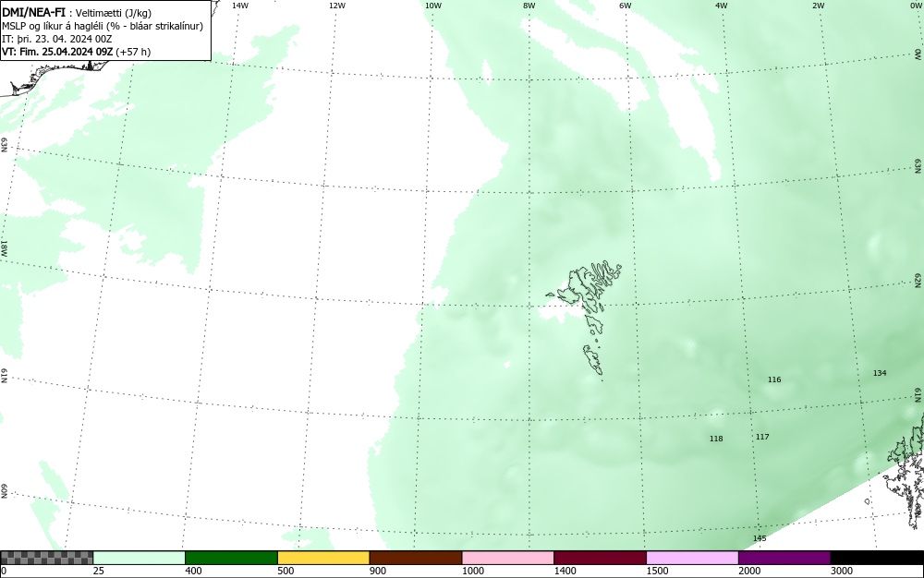Screen dimensions: 924x578
Task: Click the MSLP og líkur á hagléli line
Action: pyautogui.click(x=103, y=26)
